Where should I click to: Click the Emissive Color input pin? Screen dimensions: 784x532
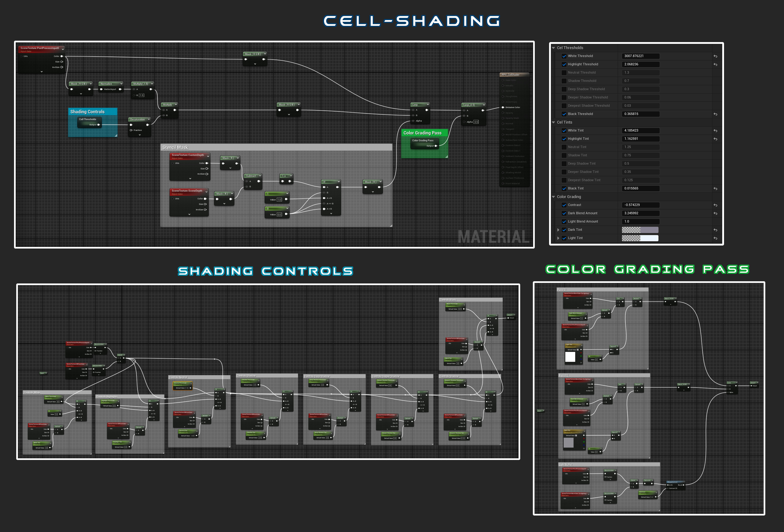point(503,107)
